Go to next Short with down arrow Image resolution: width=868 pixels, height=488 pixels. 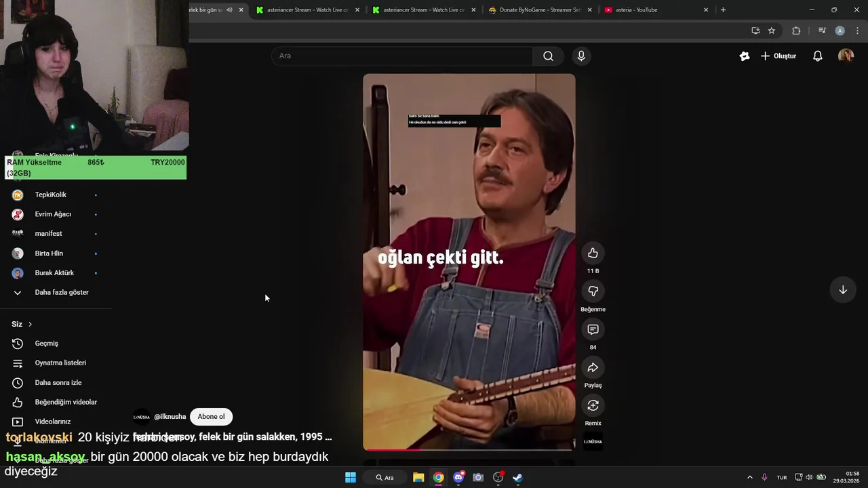pyautogui.click(x=843, y=290)
